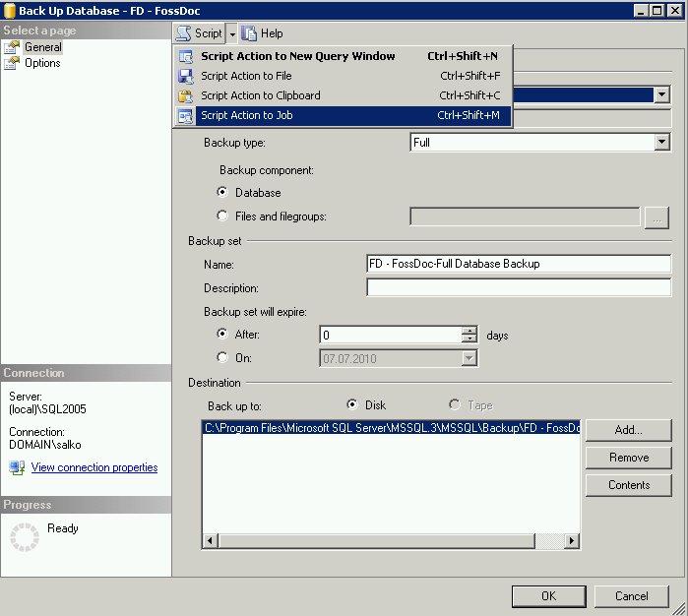688x616 pixels.
Task: Open View connection properties link
Action: coord(94,467)
